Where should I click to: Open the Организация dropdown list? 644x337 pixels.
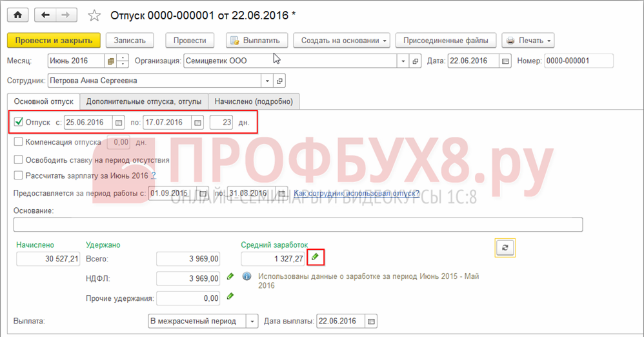(x=403, y=61)
